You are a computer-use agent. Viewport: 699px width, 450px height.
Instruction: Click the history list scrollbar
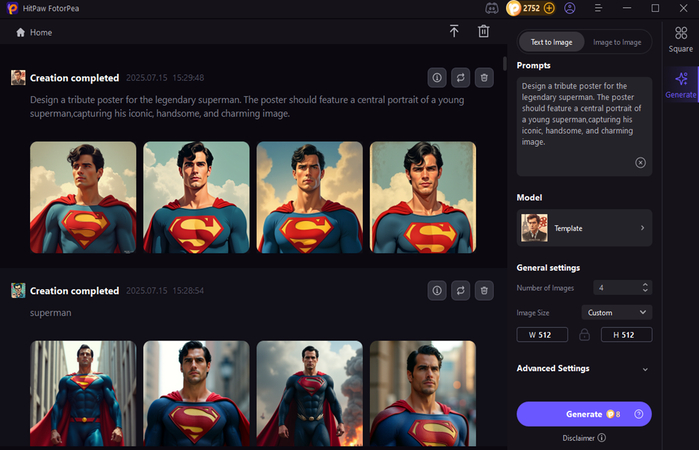pyautogui.click(x=505, y=63)
